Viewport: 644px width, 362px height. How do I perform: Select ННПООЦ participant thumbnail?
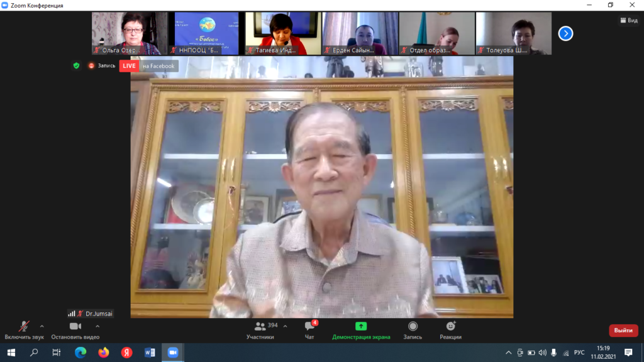[x=206, y=33]
